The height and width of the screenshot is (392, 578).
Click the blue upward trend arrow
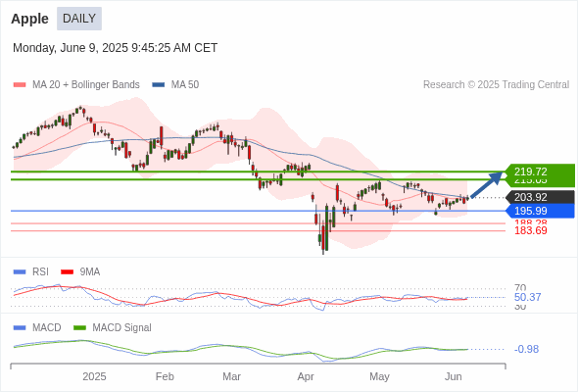click(487, 185)
